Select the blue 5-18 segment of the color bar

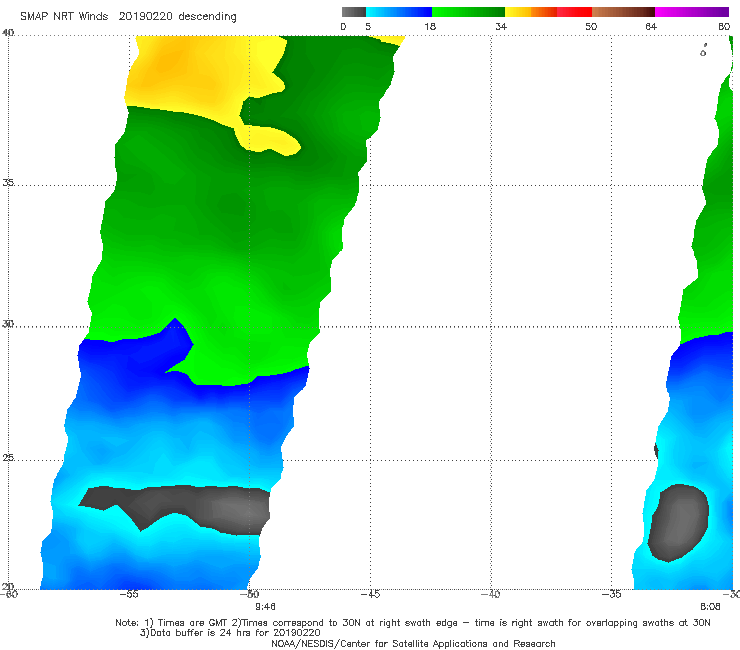point(399,12)
